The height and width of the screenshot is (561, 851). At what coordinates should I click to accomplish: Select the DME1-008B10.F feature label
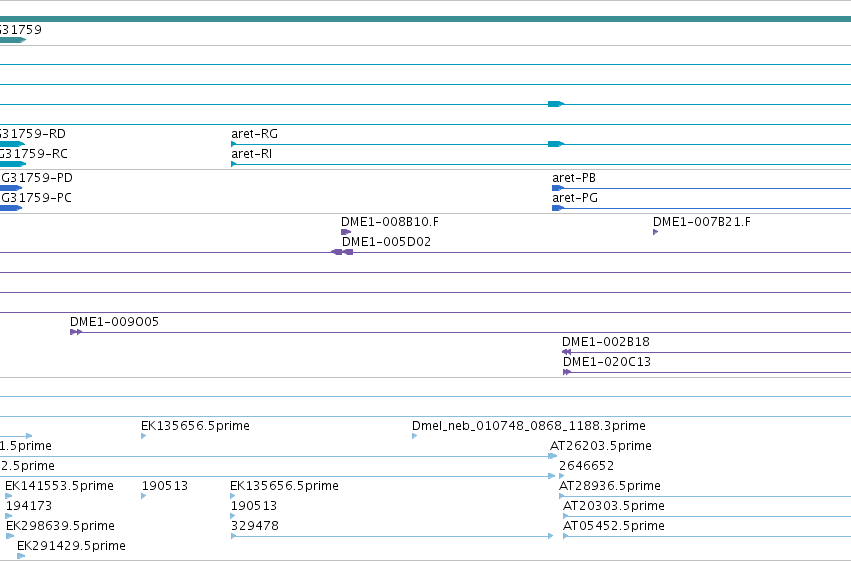(x=390, y=221)
